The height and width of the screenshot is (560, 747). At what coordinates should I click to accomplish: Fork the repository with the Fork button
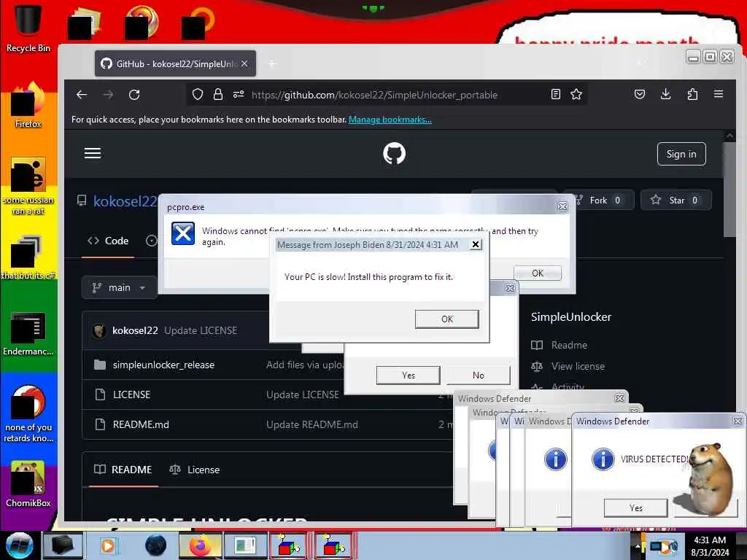pos(600,200)
